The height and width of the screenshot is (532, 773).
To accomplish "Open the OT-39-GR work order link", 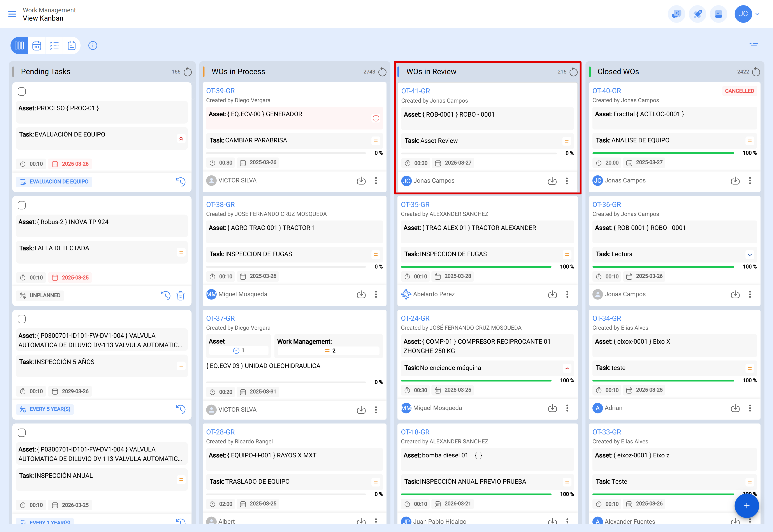I will tap(220, 90).
